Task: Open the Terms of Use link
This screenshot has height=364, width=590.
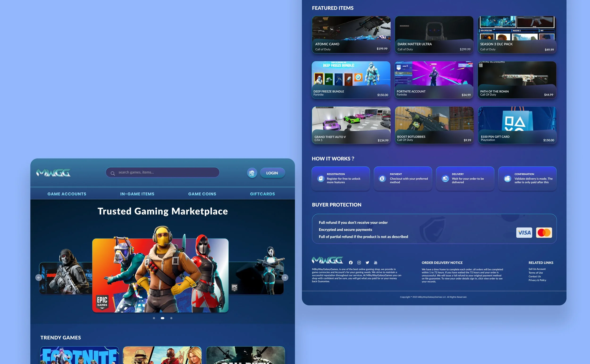Action: [x=535, y=273]
